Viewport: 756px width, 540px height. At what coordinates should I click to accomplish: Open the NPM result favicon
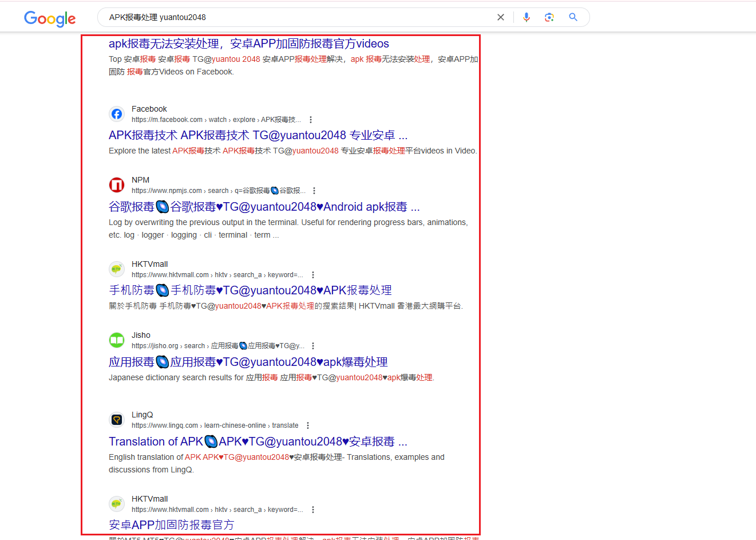[x=117, y=185]
